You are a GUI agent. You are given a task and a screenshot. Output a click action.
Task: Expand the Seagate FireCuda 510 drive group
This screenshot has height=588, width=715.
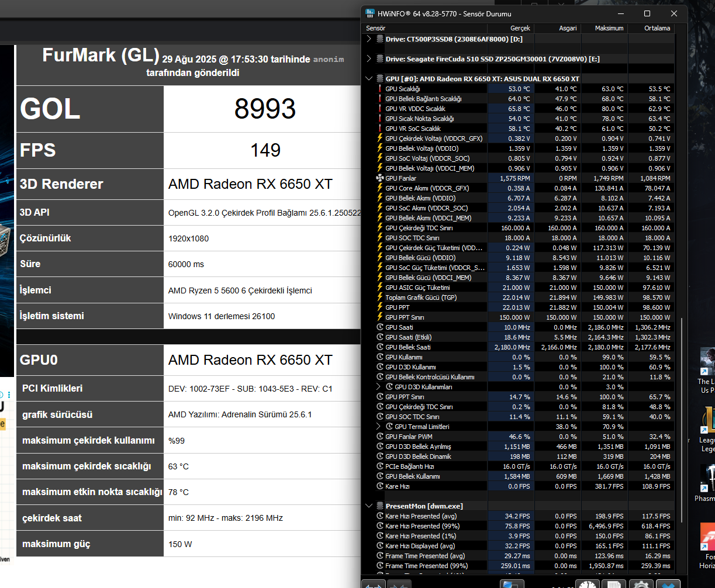[368, 58]
